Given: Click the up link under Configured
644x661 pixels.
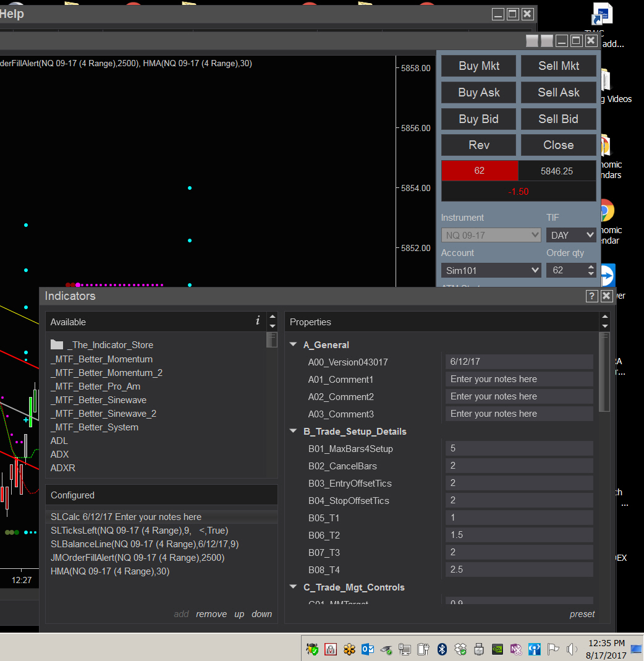Looking at the screenshot, I should 239,614.
